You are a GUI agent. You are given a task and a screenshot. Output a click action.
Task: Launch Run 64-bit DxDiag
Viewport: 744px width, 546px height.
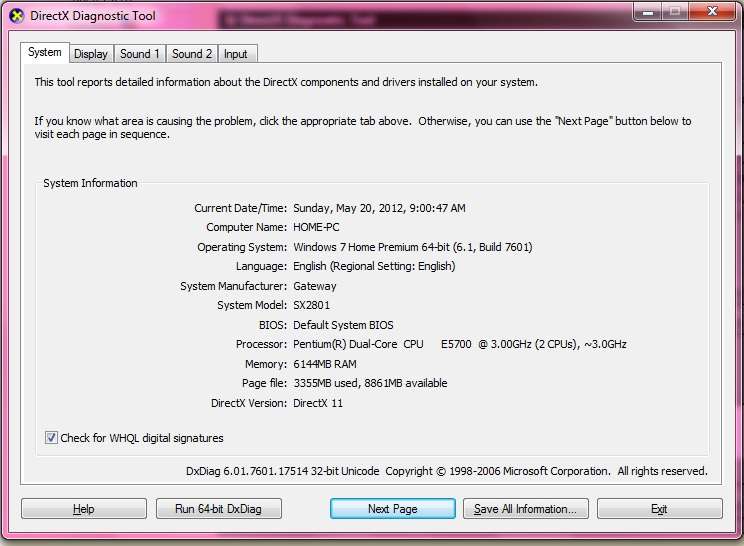[218, 509]
